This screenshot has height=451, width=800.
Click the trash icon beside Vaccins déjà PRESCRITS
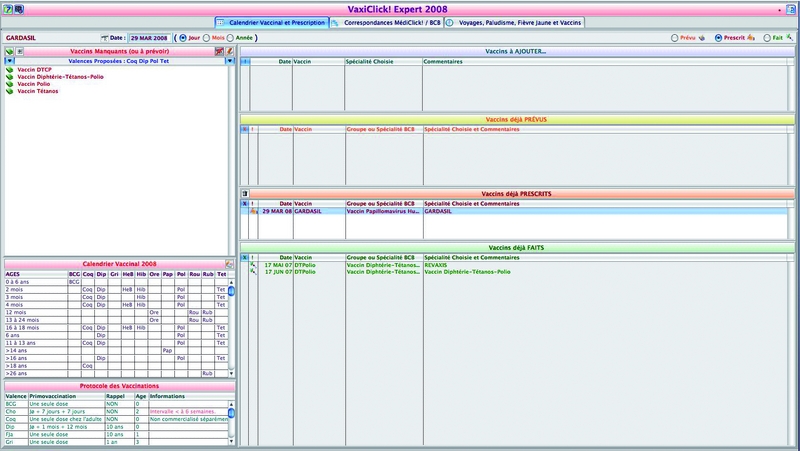(x=245, y=193)
